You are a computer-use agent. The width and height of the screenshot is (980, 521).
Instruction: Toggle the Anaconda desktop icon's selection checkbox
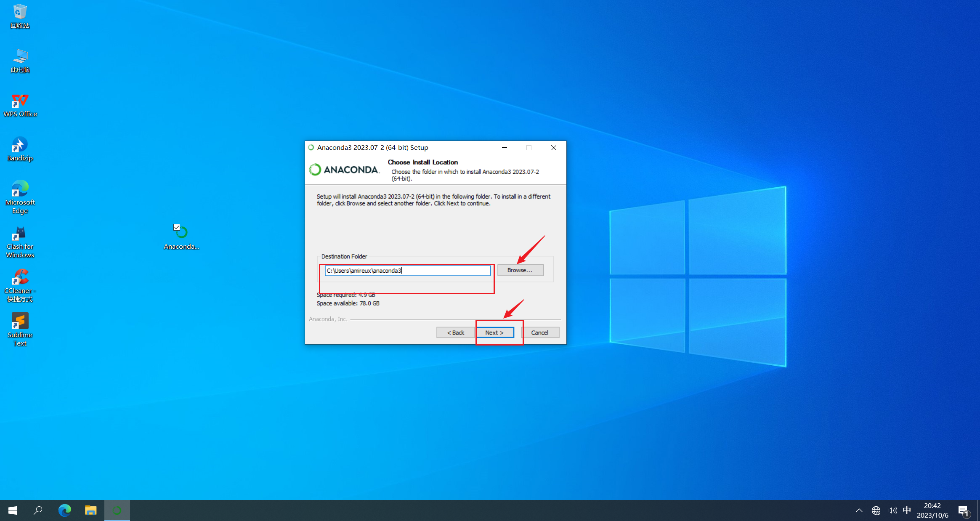177,227
